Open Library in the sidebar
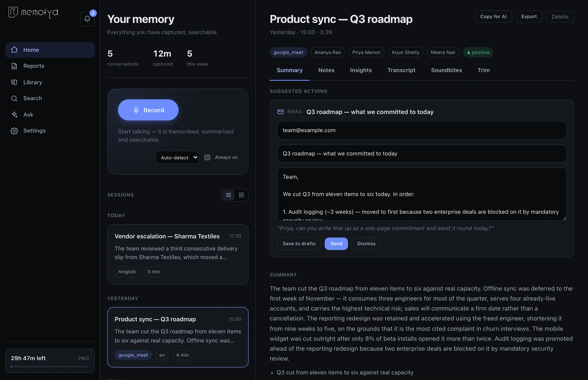This screenshot has height=380, width=588. click(50, 82)
